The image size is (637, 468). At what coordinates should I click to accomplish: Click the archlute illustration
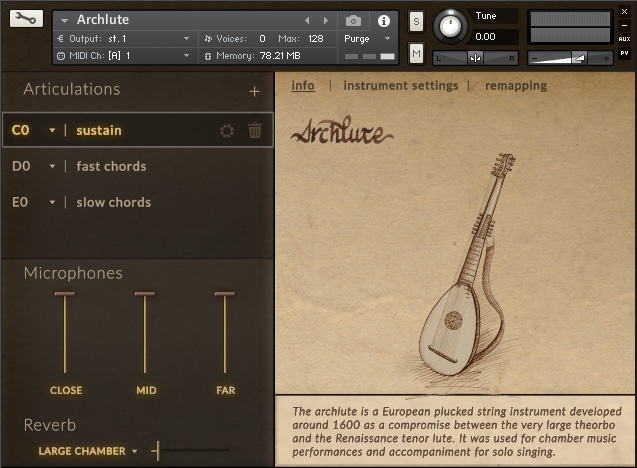tap(461, 264)
